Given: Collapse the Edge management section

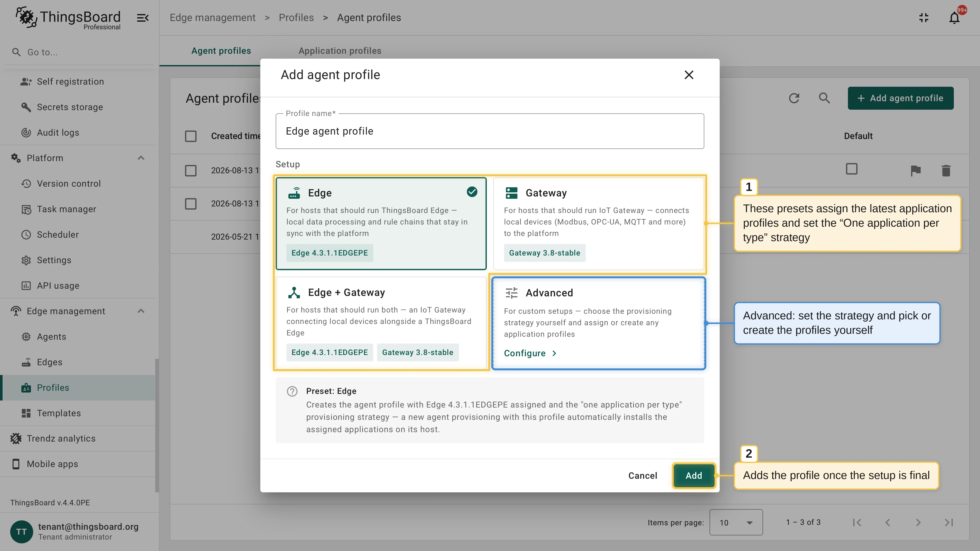Looking at the screenshot, I should 141,311.
